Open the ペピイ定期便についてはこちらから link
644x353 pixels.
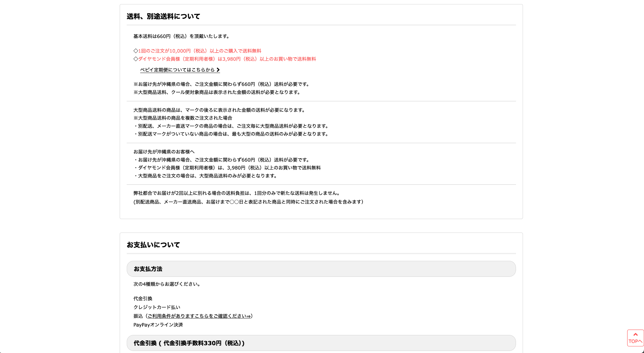pos(180,70)
